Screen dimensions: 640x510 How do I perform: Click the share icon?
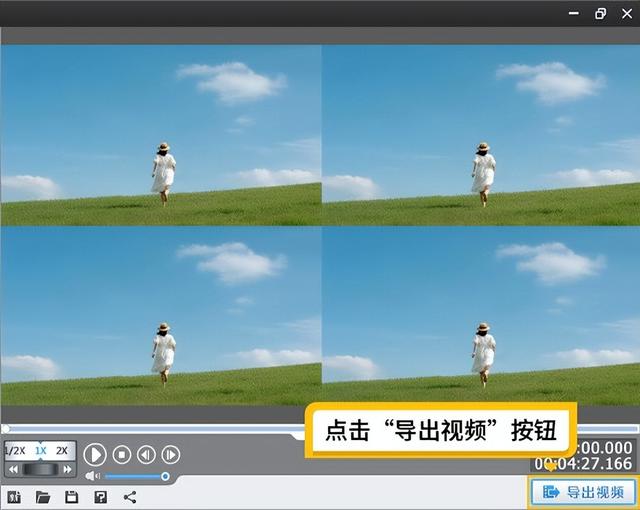click(x=130, y=497)
